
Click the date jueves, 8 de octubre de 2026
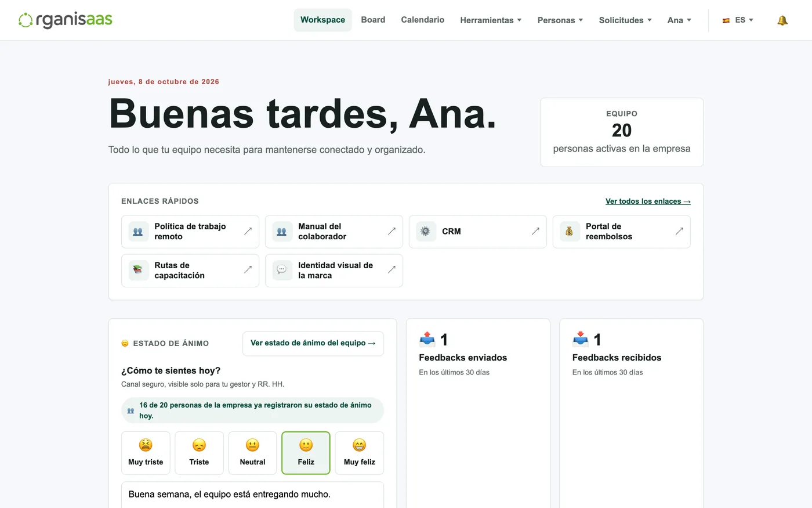164,82
